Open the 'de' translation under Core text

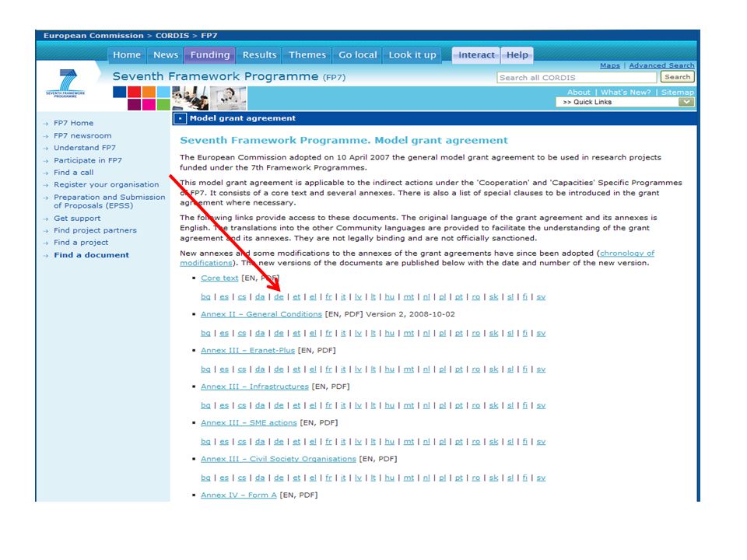[279, 296]
